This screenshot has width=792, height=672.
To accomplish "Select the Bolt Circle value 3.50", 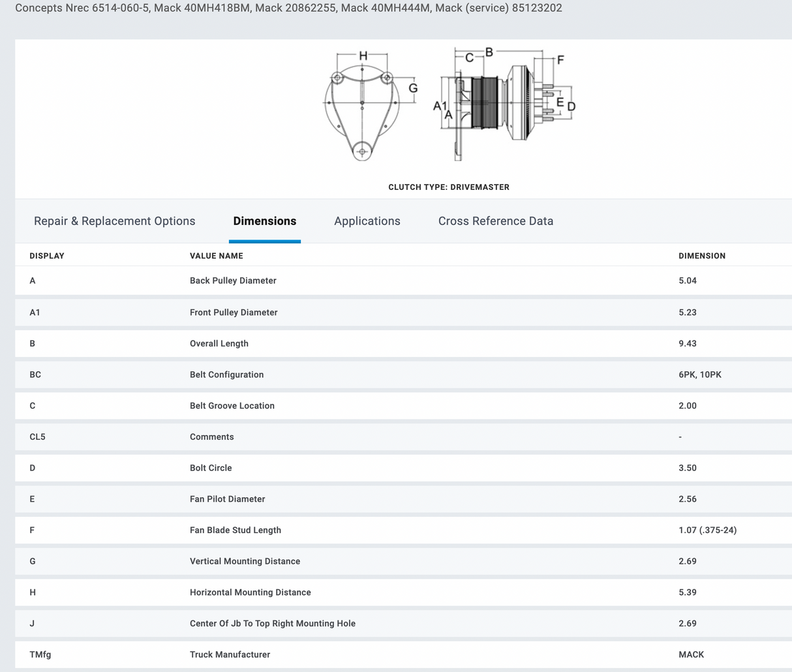I will [687, 468].
